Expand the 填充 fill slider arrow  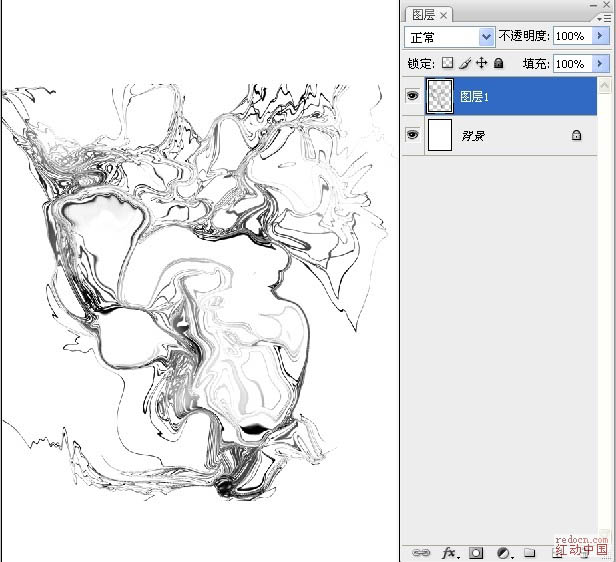tap(599, 63)
